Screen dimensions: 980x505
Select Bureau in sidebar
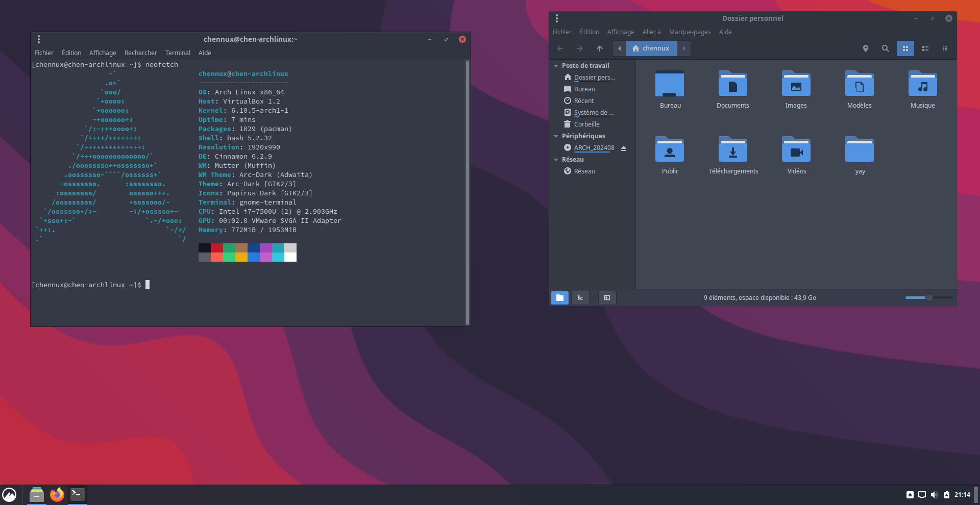click(584, 89)
